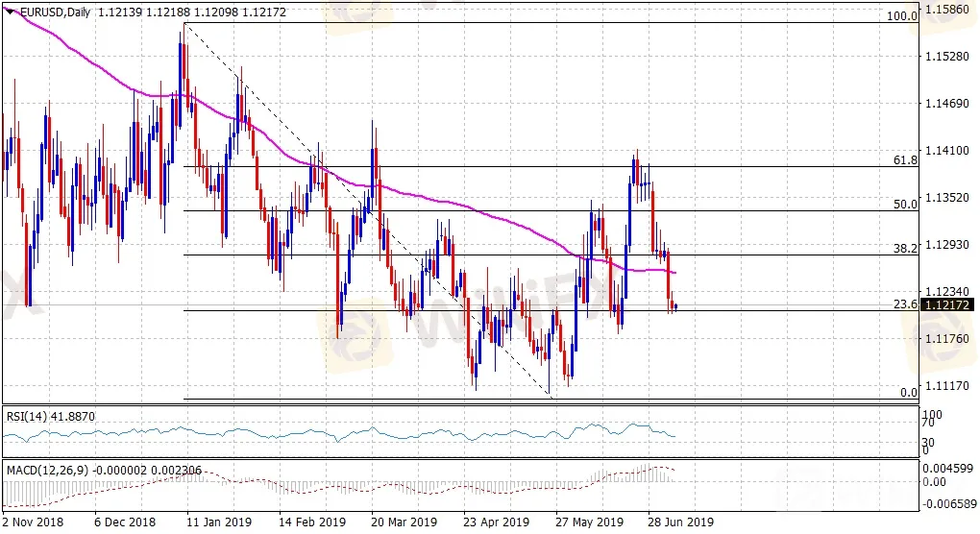Screen dimensions: 980x534
Task: Click the EURUSD,Daily chart title
Action: pos(54,10)
